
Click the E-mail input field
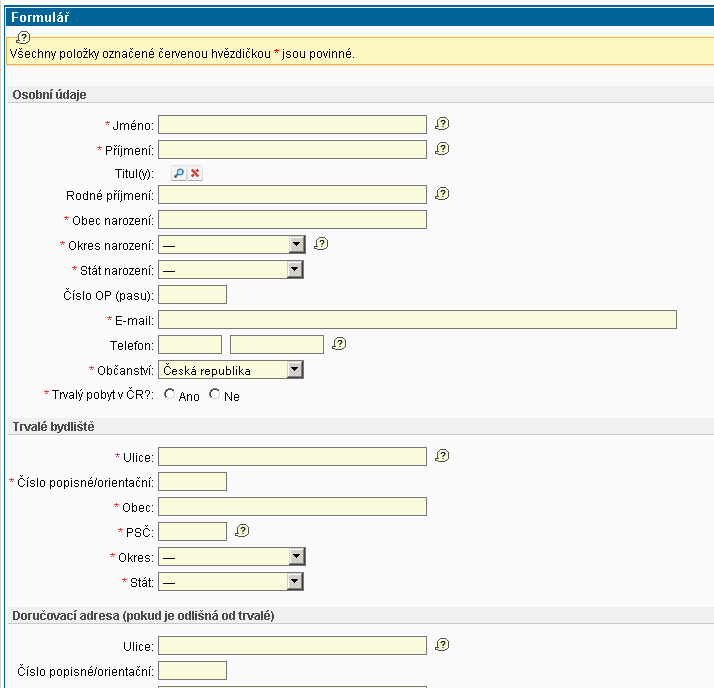coord(417,319)
